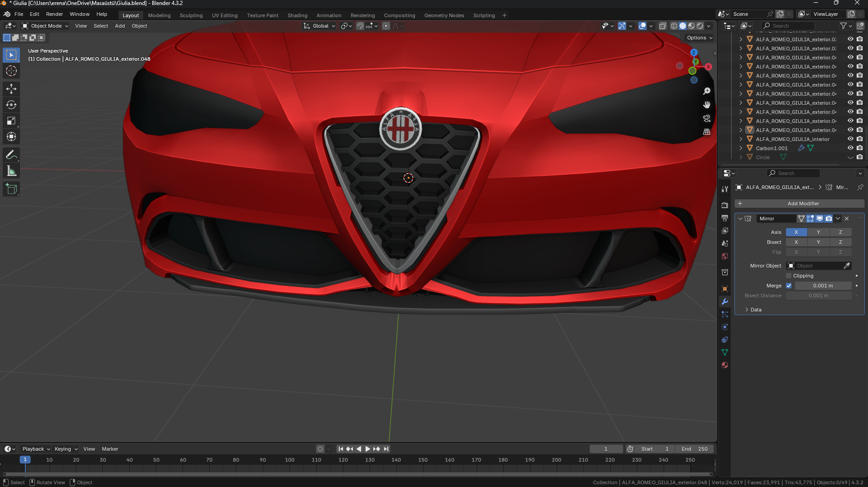868x487 pixels.
Task: Switch to the Scale tool
Action: click(11, 121)
